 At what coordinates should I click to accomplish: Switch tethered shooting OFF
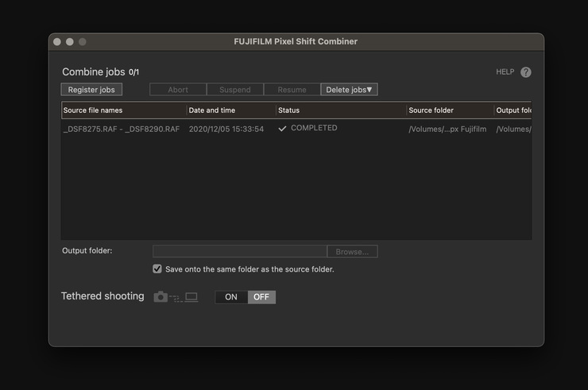261,297
